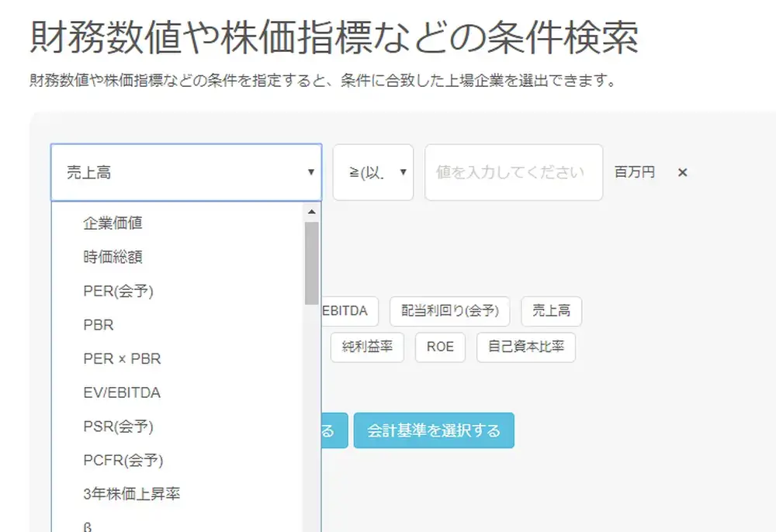The width and height of the screenshot is (776, 532).
Task: Click the 財務数値や株価指標などの条件検索 heading
Action: point(334,37)
